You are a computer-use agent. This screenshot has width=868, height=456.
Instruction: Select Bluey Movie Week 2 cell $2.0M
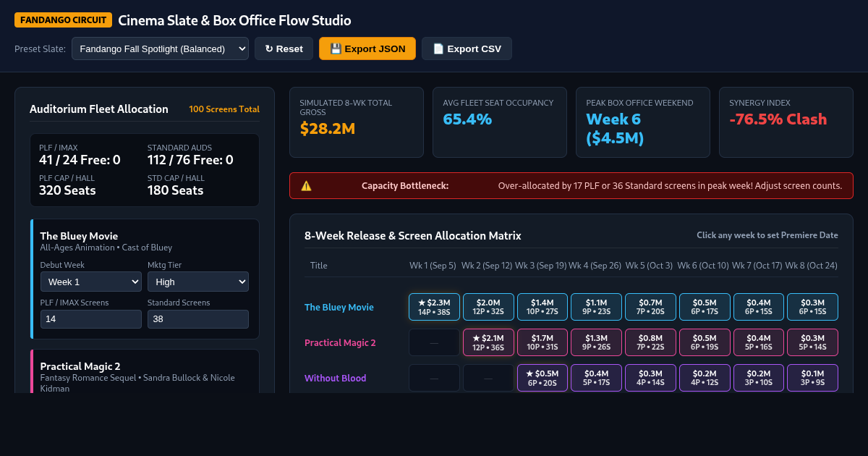pos(488,307)
